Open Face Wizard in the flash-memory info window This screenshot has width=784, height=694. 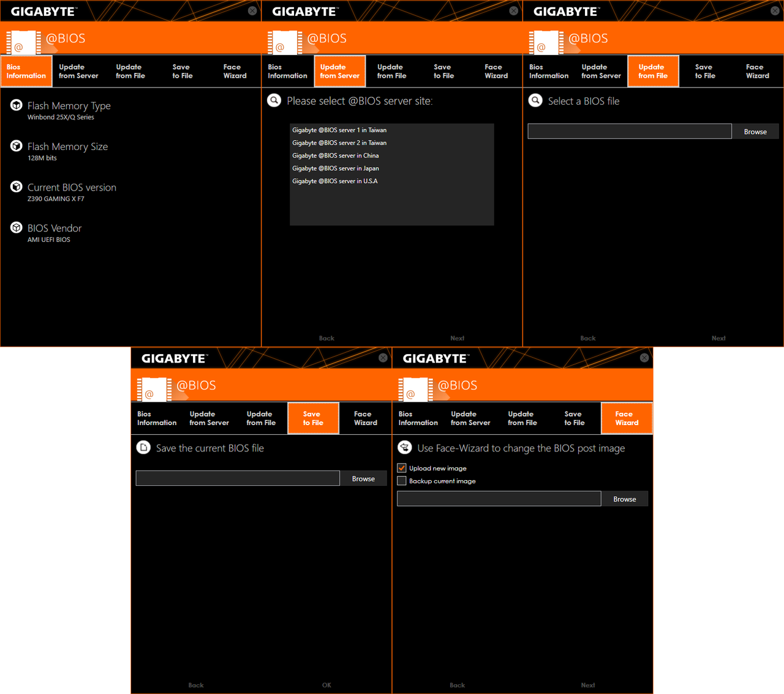pos(235,72)
